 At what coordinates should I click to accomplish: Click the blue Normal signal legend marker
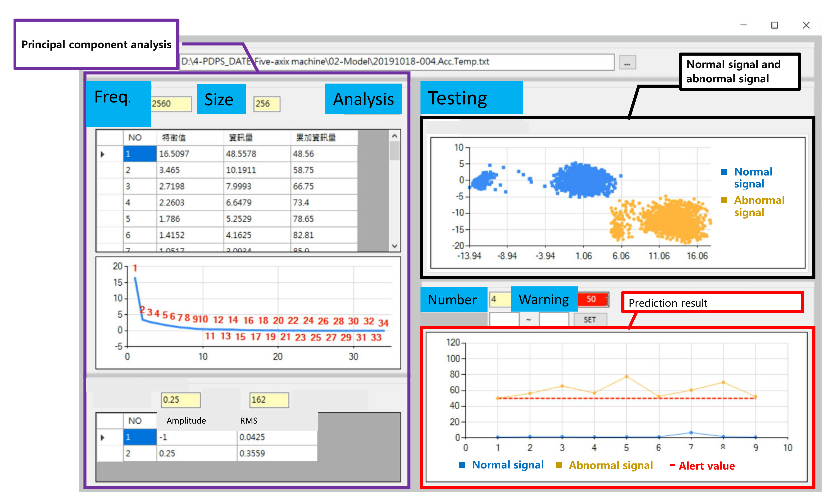[x=724, y=172]
